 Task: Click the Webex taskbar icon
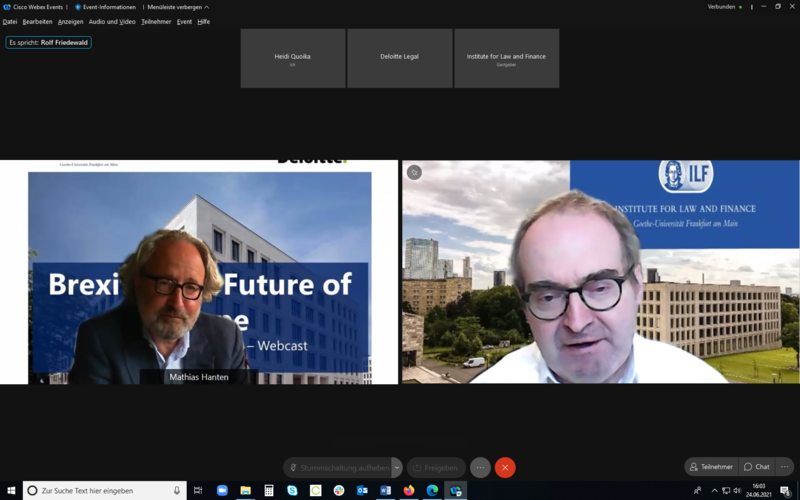[456, 490]
